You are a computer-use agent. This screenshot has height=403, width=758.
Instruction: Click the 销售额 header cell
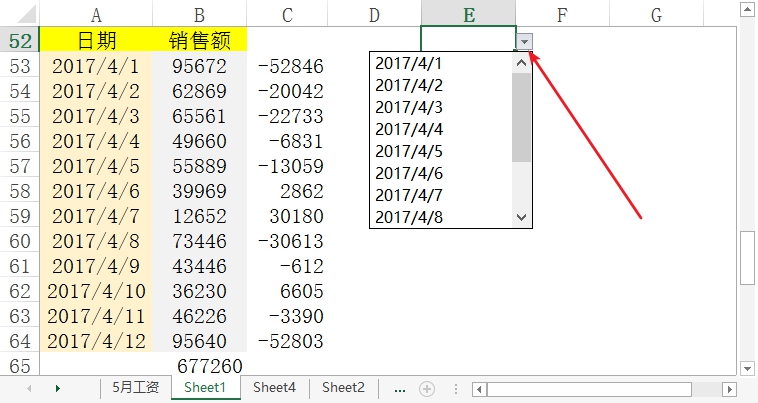point(199,40)
